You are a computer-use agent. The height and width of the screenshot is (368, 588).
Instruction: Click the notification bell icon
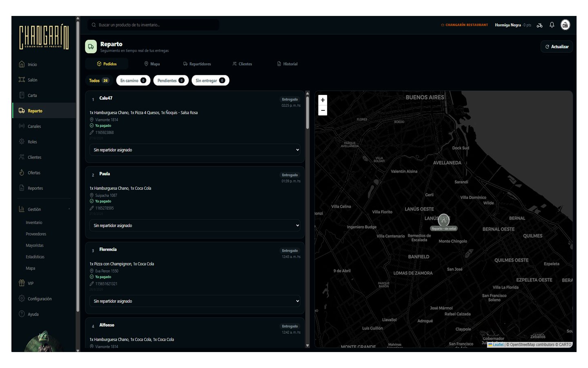coord(552,25)
